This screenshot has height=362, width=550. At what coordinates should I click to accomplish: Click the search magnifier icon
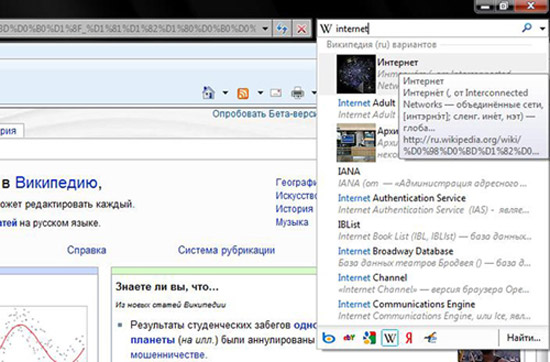(x=527, y=28)
